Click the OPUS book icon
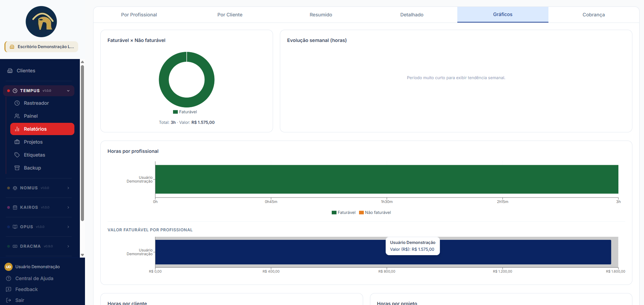Screen dimensions: 644x305 pyautogui.click(x=15, y=227)
